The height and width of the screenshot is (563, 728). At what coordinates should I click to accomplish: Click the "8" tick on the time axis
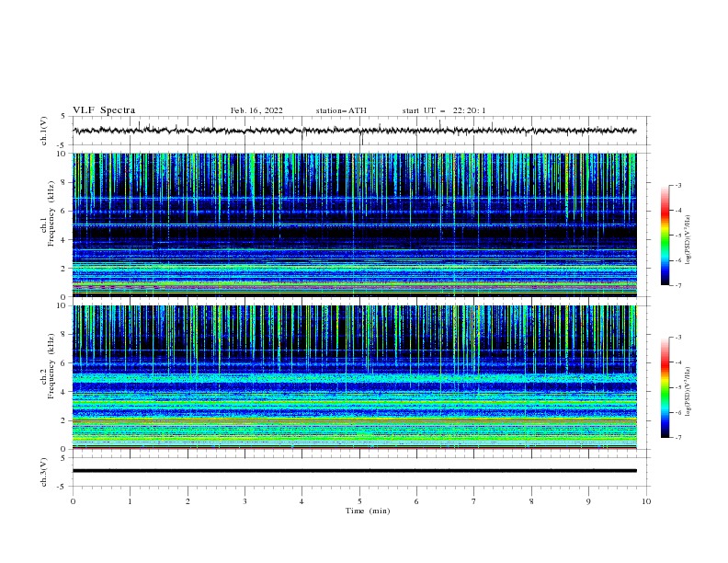pos(531,501)
